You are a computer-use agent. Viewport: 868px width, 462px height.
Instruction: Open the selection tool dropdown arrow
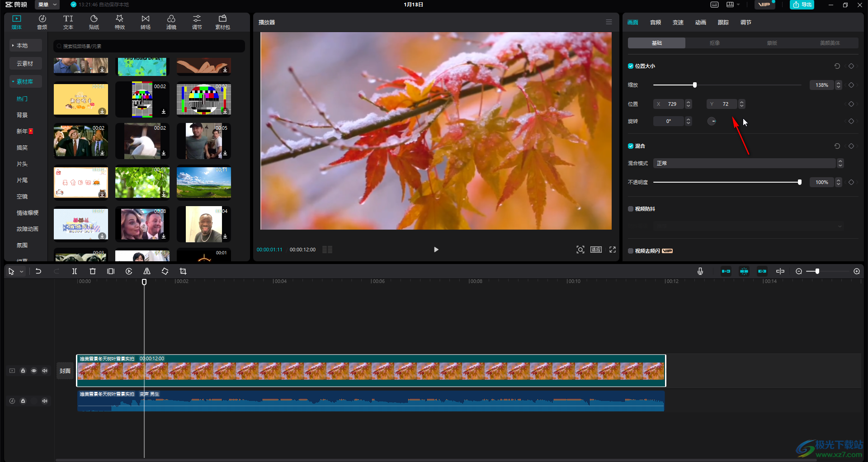(x=21, y=272)
